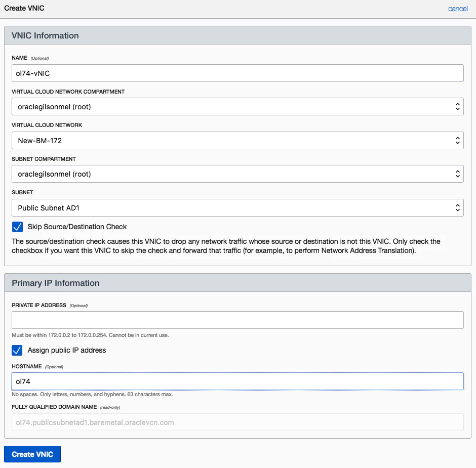This screenshot has height=468, width=476.
Task: Uncheck the Assign public IP address checkbox
Action: click(17, 350)
